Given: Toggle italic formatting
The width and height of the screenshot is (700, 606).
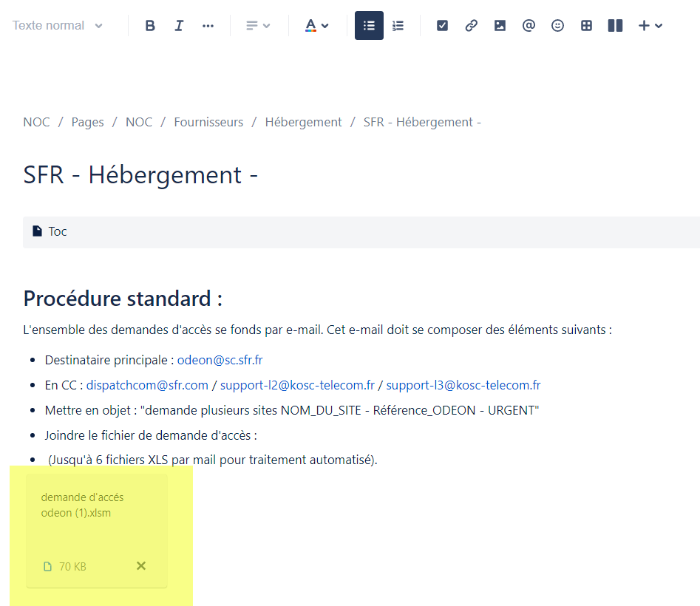Looking at the screenshot, I should tap(179, 25).
